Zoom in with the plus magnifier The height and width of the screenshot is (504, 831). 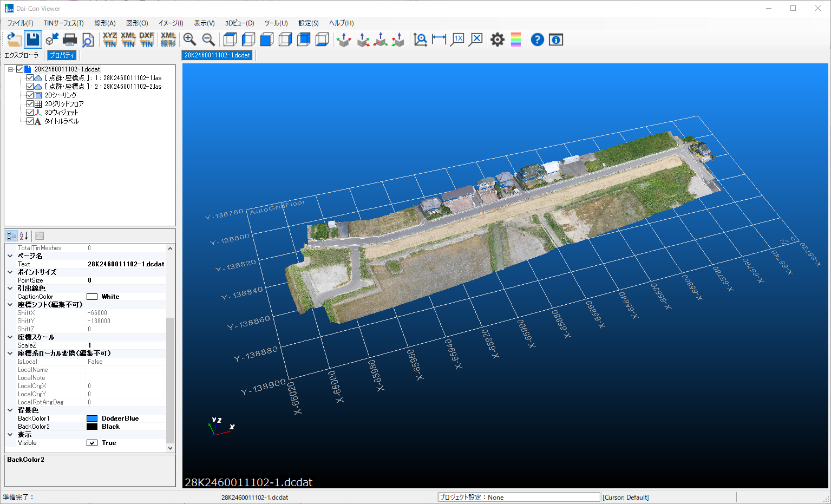(x=189, y=40)
